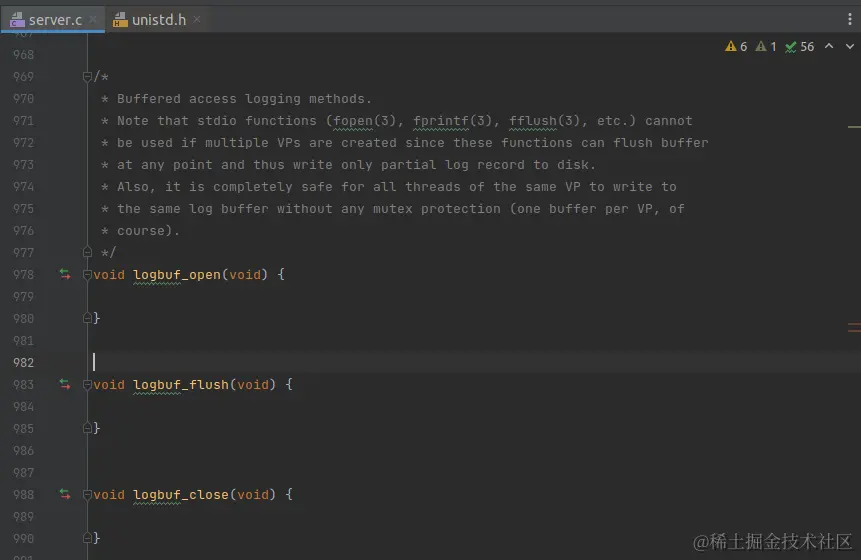The height and width of the screenshot is (560, 861).
Task: Click the word fflush in the comment
Action: (x=533, y=121)
